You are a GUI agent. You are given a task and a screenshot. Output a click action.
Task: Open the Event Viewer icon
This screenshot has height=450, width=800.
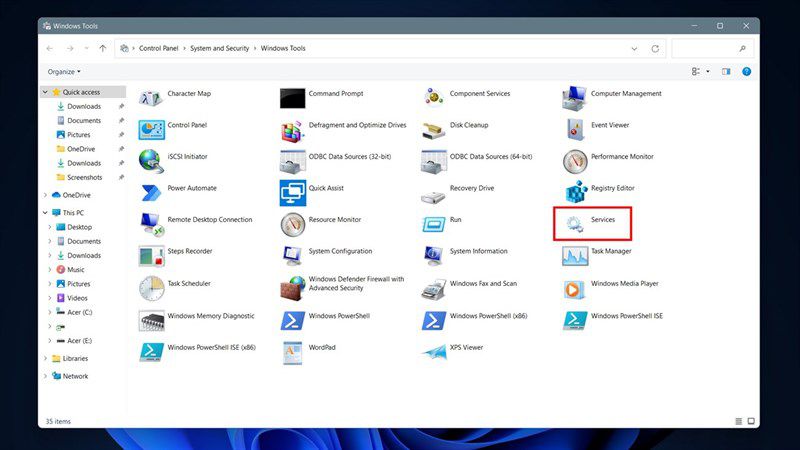coord(575,130)
